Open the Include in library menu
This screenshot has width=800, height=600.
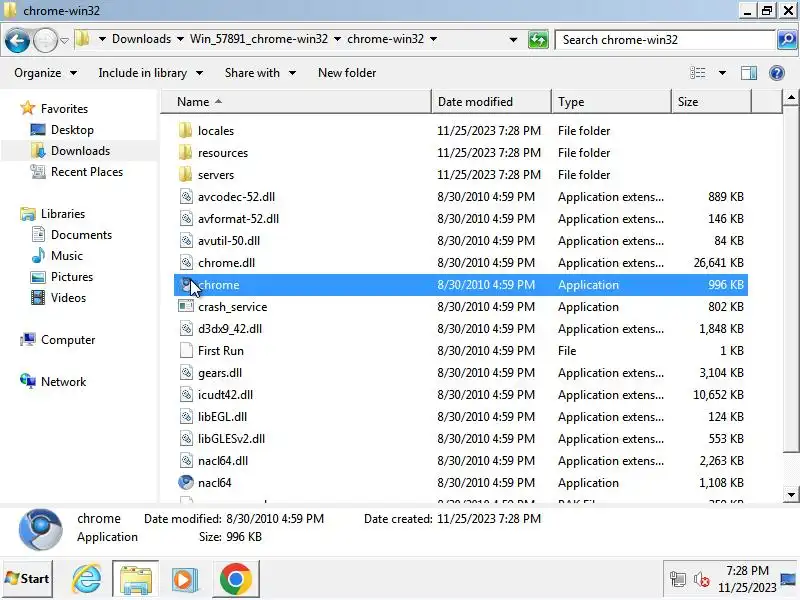pyautogui.click(x=151, y=73)
